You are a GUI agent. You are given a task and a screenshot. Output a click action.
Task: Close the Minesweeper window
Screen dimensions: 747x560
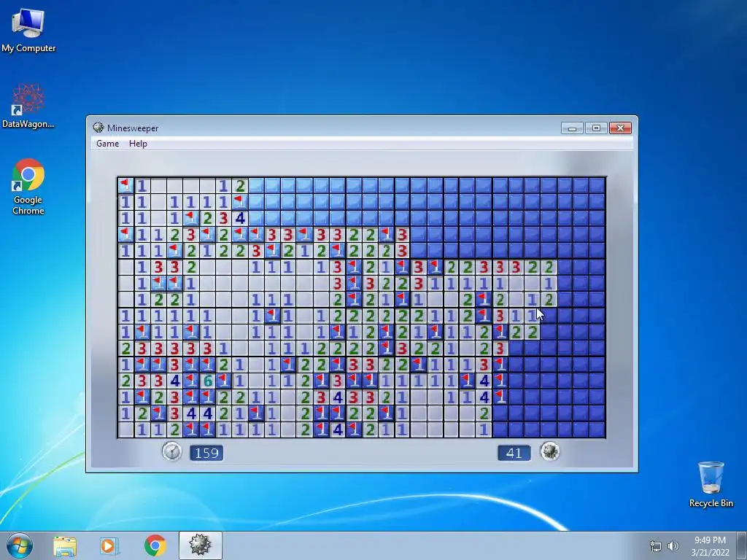[620, 128]
